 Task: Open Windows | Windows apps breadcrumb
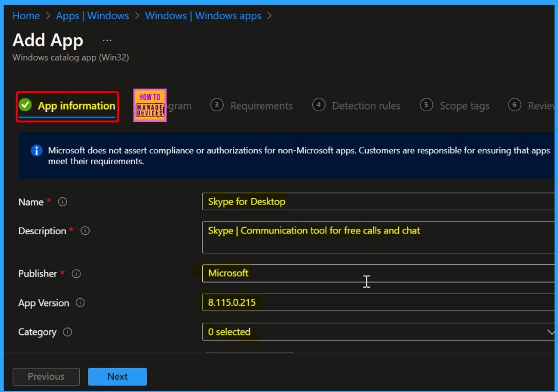click(x=203, y=16)
